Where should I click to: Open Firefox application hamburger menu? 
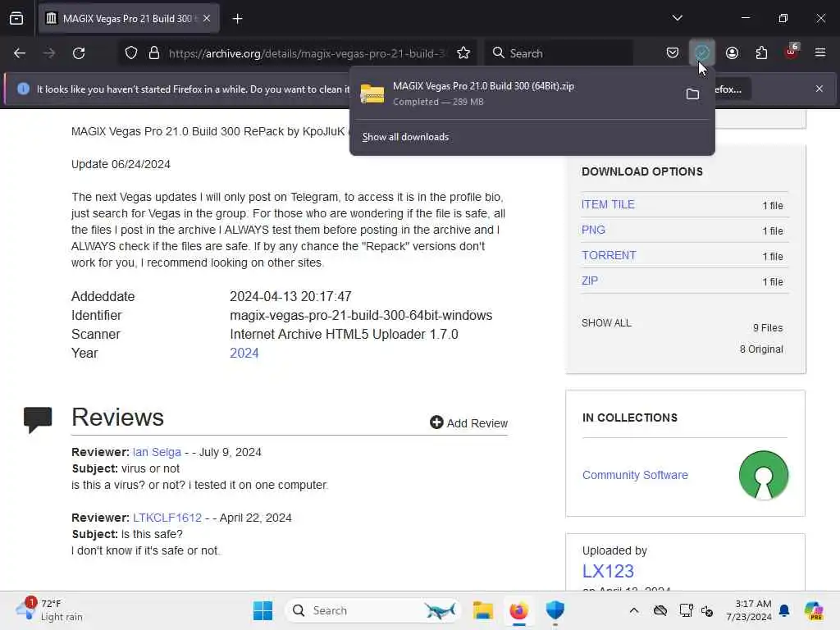pos(820,52)
